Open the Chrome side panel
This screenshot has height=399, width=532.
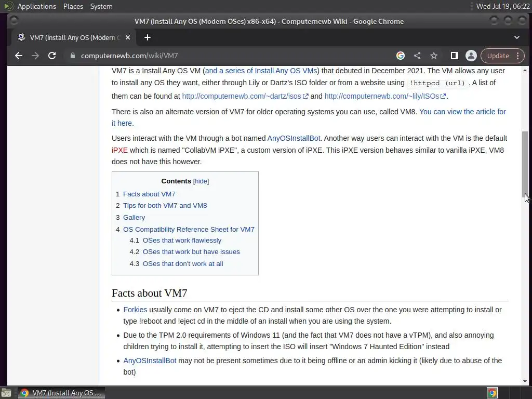(x=454, y=56)
